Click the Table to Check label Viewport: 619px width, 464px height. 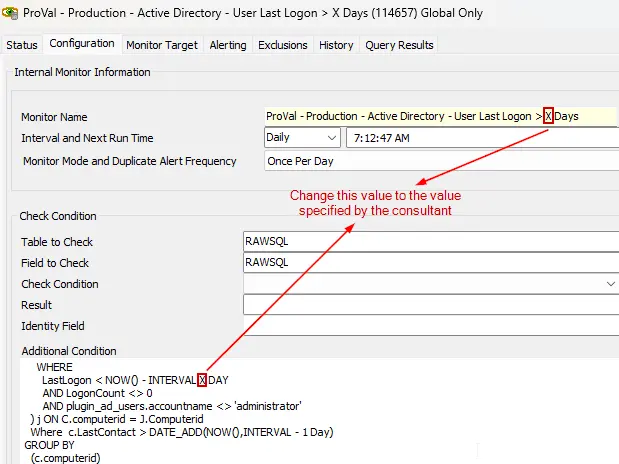click(57, 242)
